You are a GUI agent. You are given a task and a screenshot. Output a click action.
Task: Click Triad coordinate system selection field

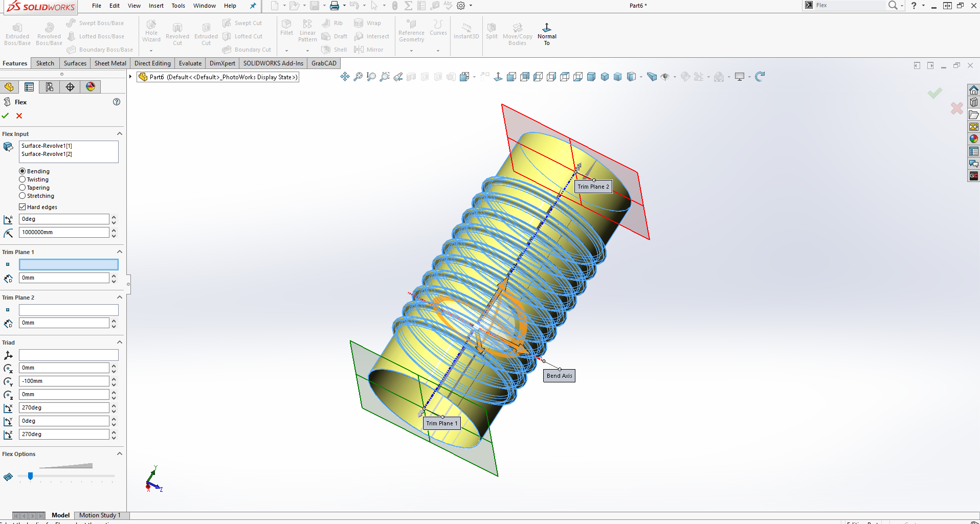coord(69,355)
